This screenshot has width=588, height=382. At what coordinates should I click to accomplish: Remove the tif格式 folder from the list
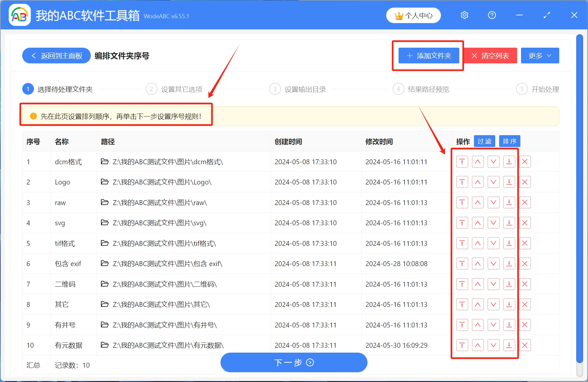tap(525, 243)
